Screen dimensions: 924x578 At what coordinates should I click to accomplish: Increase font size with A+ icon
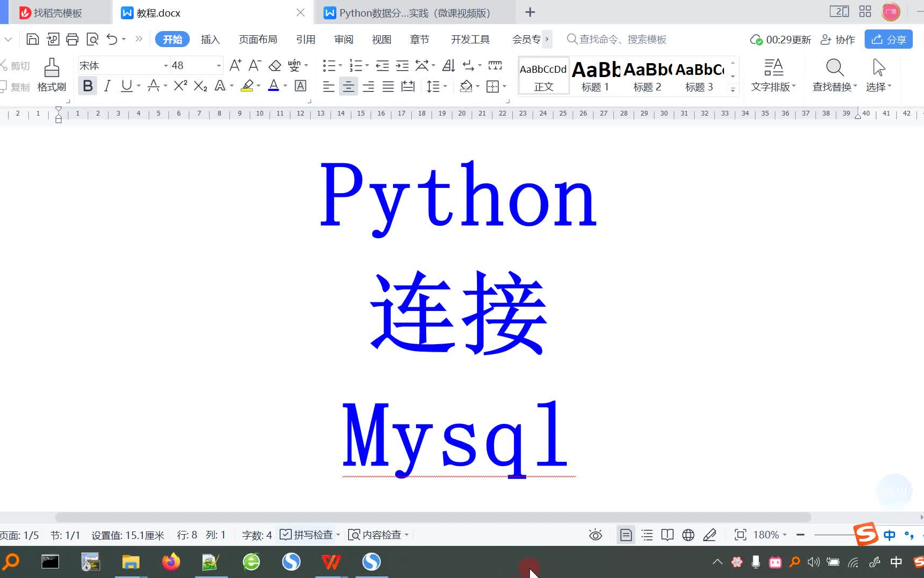[x=235, y=65]
